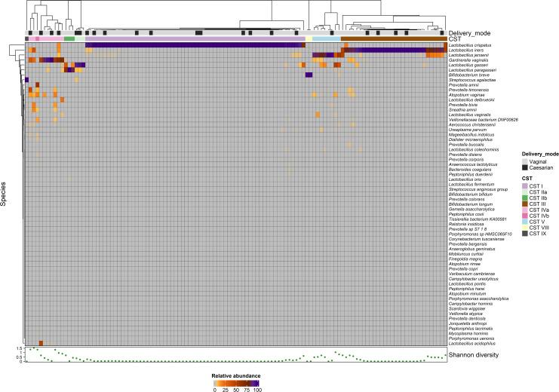Click the 'Streptococcus anginosus group' row label
Viewport: 559px width, 392px height.
pos(478,189)
